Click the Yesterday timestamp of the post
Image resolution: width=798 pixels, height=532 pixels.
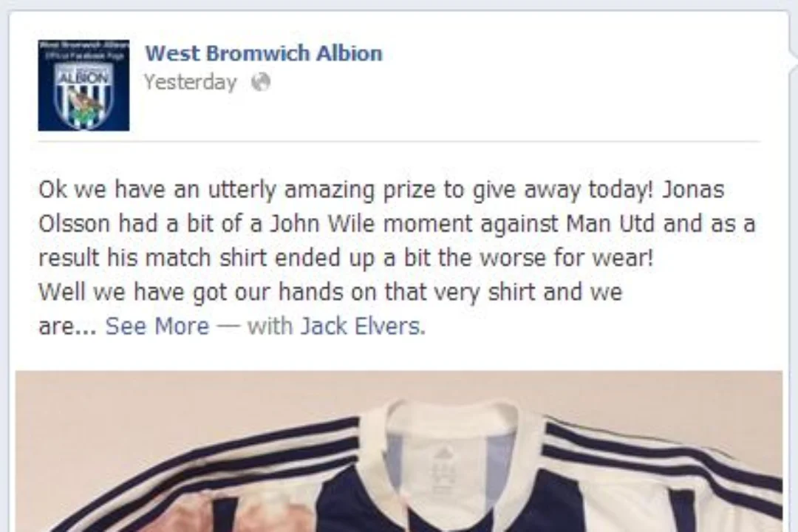point(191,82)
